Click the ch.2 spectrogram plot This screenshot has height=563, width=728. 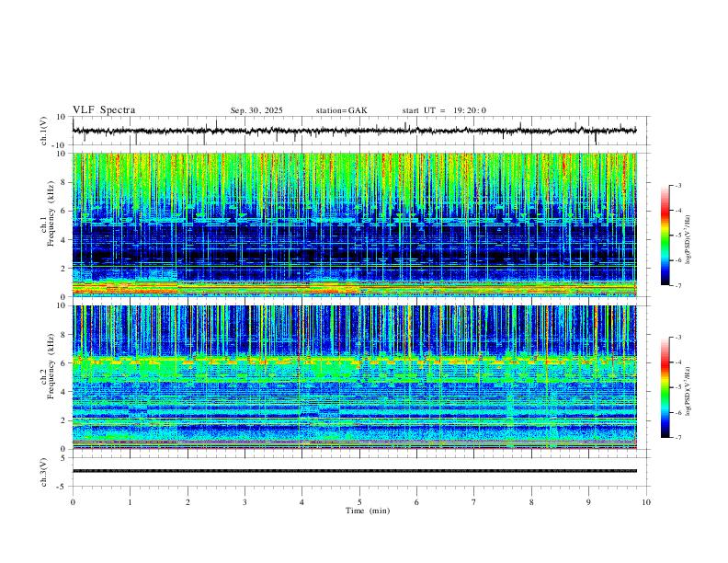[x=354, y=377]
